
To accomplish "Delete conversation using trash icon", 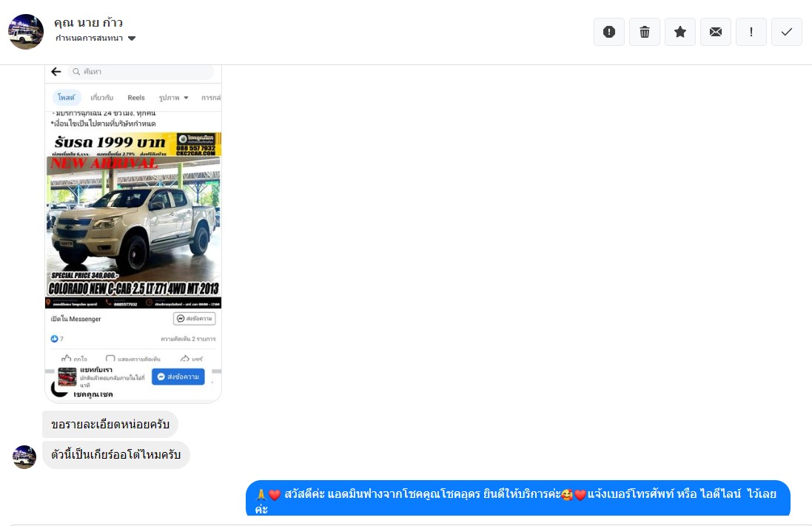I will coord(645,32).
